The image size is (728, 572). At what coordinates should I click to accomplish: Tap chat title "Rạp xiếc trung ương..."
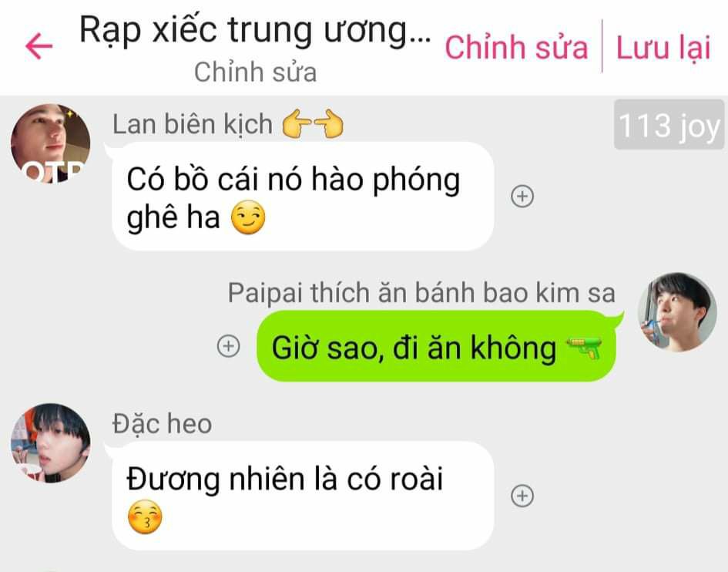click(x=255, y=31)
